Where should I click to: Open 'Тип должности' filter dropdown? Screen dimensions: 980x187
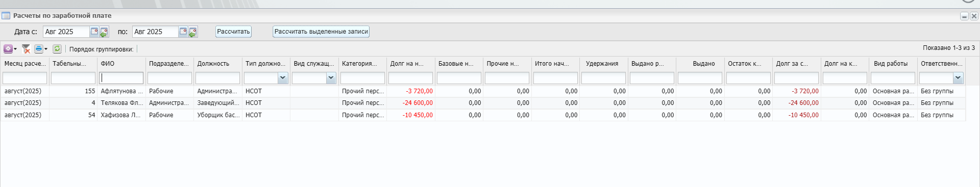coord(283,78)
